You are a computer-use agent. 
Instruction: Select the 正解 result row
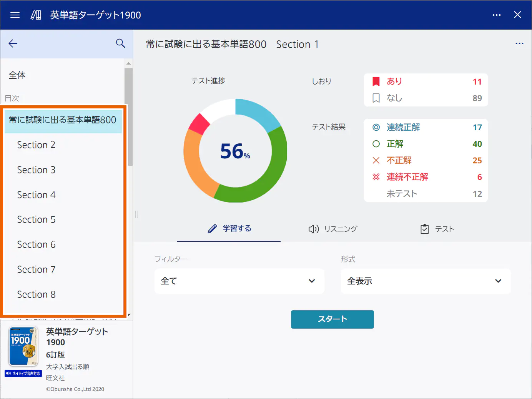point(426,144)
